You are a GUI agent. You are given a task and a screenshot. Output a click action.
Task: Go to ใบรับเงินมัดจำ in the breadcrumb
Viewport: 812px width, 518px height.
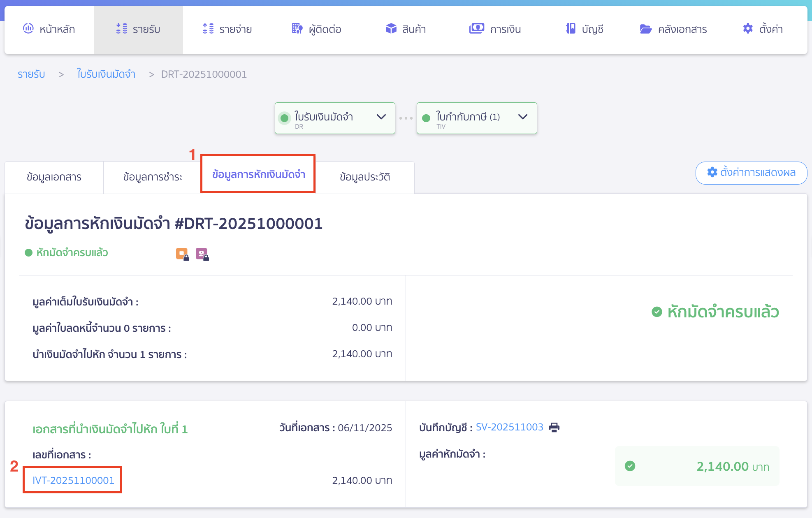click(x=106, y=74)
